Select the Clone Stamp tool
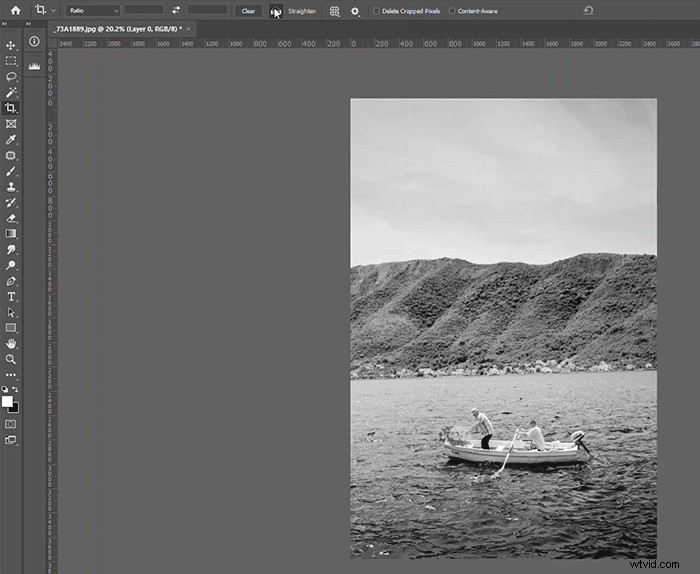700x574 pixels. coord(11,187)
